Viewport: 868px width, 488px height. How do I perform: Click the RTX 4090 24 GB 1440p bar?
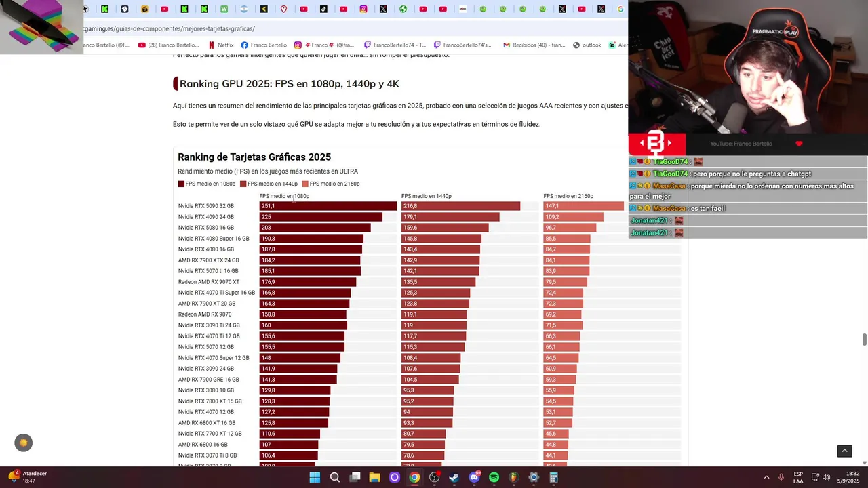pyautogui.click(x=450, y=217)
